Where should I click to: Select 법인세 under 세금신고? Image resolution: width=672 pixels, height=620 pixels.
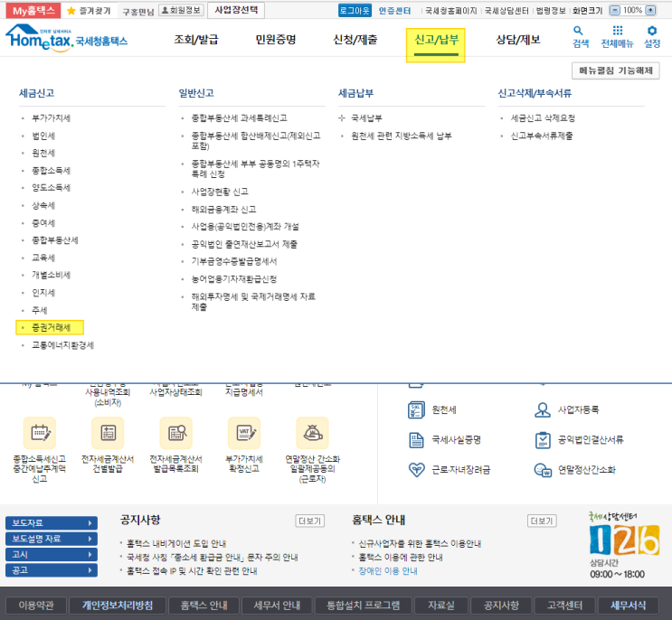coord(43,136)
